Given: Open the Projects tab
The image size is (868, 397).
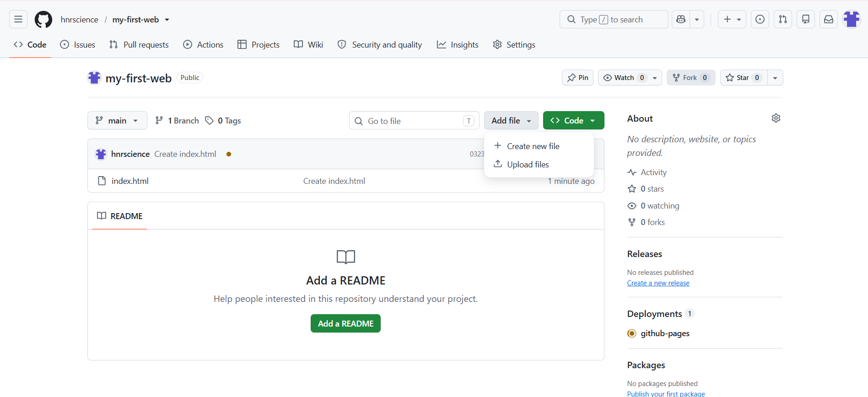Looking at the screenshot, I should tap(259, 44).
